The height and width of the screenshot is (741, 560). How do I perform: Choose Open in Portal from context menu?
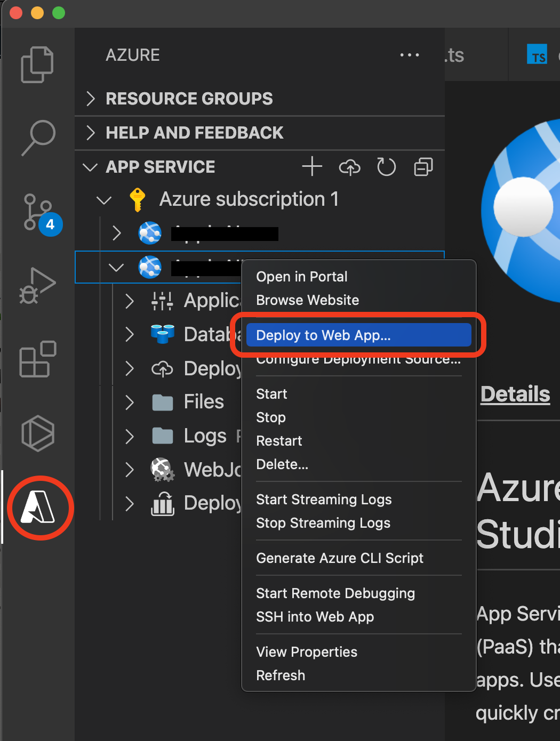point(358,277)
